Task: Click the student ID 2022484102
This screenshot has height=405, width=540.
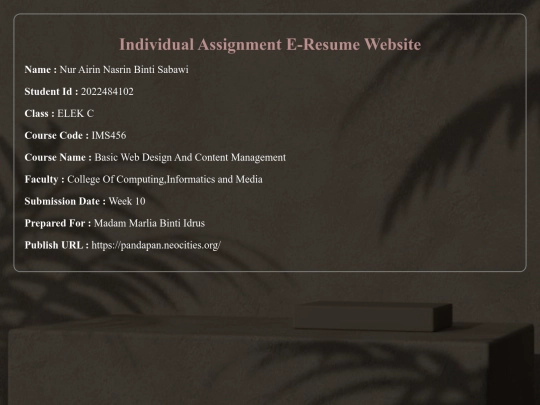Action: 107,92
